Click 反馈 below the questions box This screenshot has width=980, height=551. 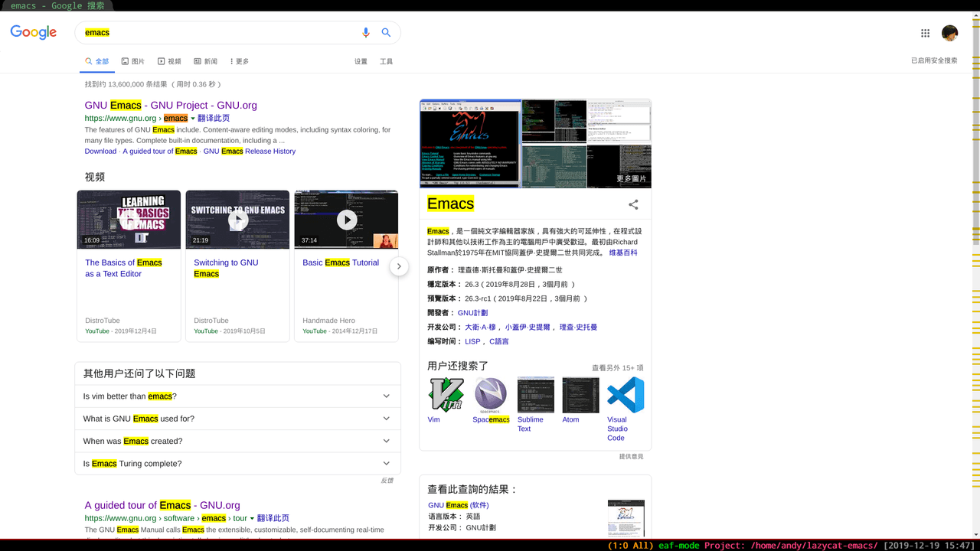(x=387, y=481)
